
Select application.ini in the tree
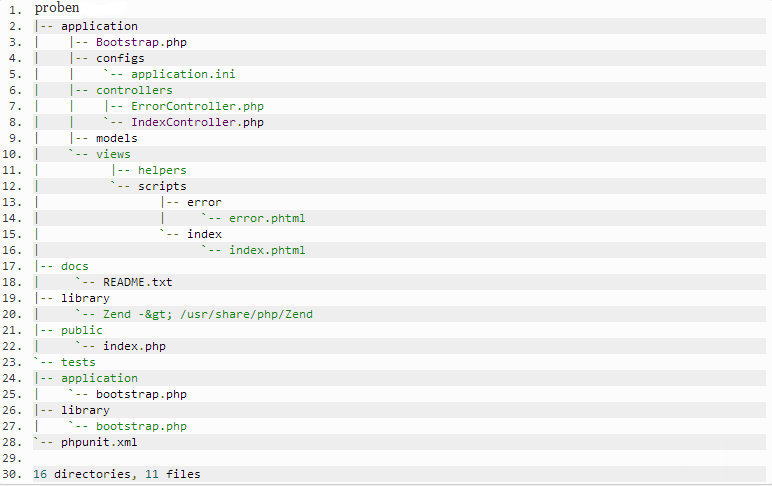[183, 74]
